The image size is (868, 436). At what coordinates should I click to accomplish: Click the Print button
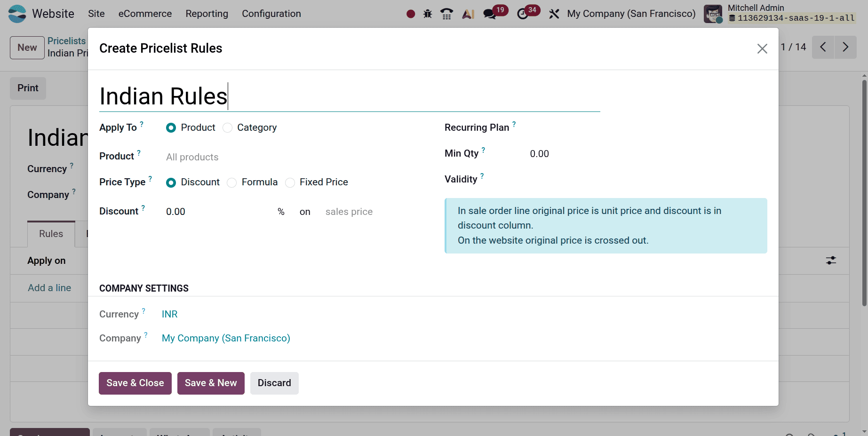28,88
